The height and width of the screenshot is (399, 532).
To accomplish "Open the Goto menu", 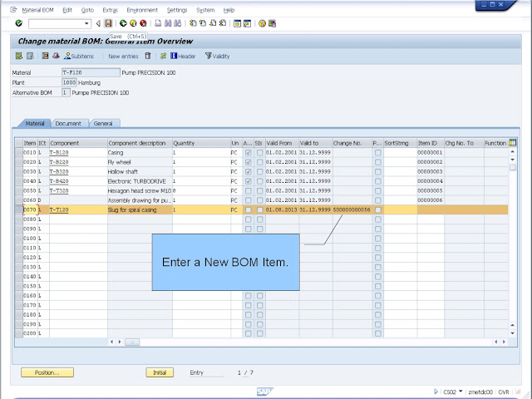I will pyautogui.click(x=87, y=10).
